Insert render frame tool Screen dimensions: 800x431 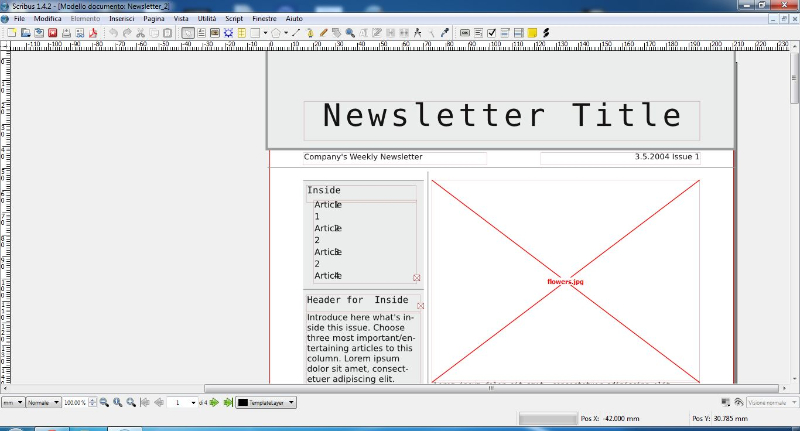pyautogui.click(x=228, y=33)
